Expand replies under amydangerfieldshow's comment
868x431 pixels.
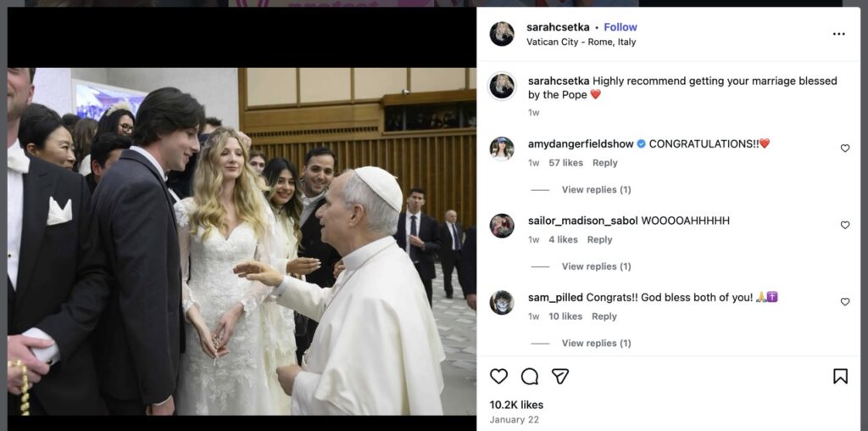pyautogui.click(x=596, y=189)
